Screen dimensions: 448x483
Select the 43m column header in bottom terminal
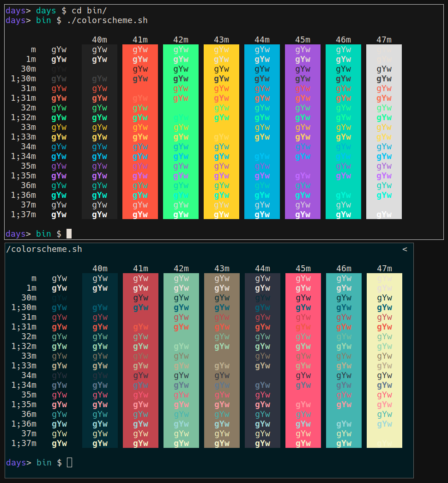(x=222, y=269)
